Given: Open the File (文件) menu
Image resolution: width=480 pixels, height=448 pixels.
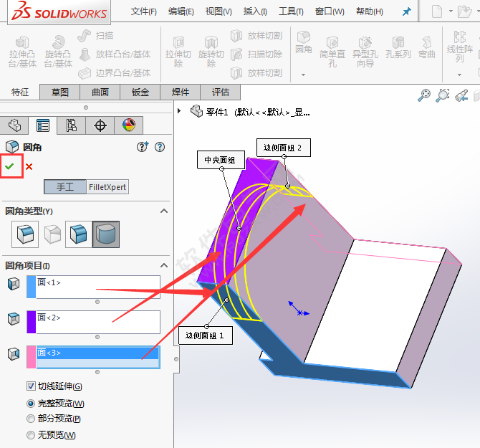Looking at the screenshot, I should click(143, 11).
